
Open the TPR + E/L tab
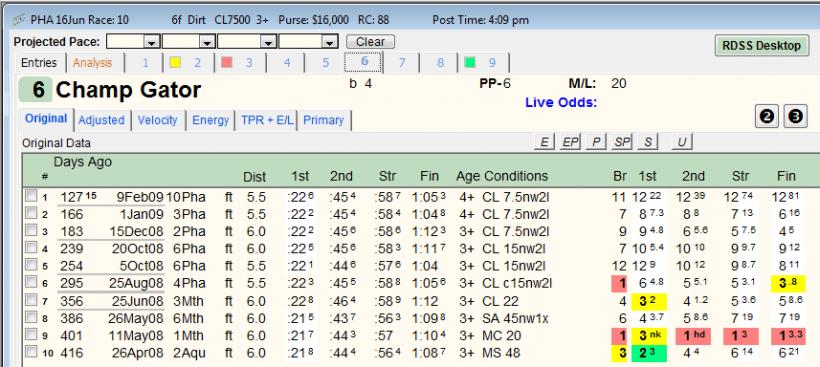point(266,120)
